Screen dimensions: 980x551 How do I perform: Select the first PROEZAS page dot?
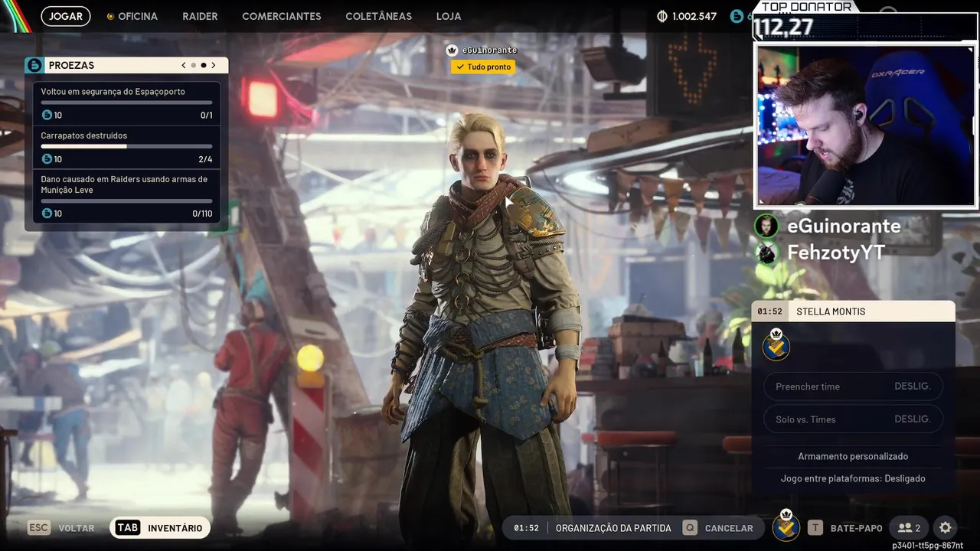tap(194, 65)
